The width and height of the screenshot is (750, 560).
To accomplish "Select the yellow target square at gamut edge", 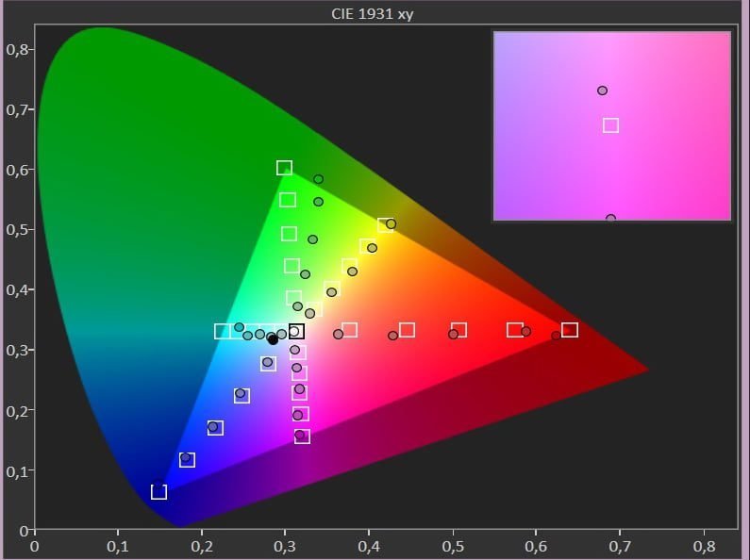I will [386, 224].
